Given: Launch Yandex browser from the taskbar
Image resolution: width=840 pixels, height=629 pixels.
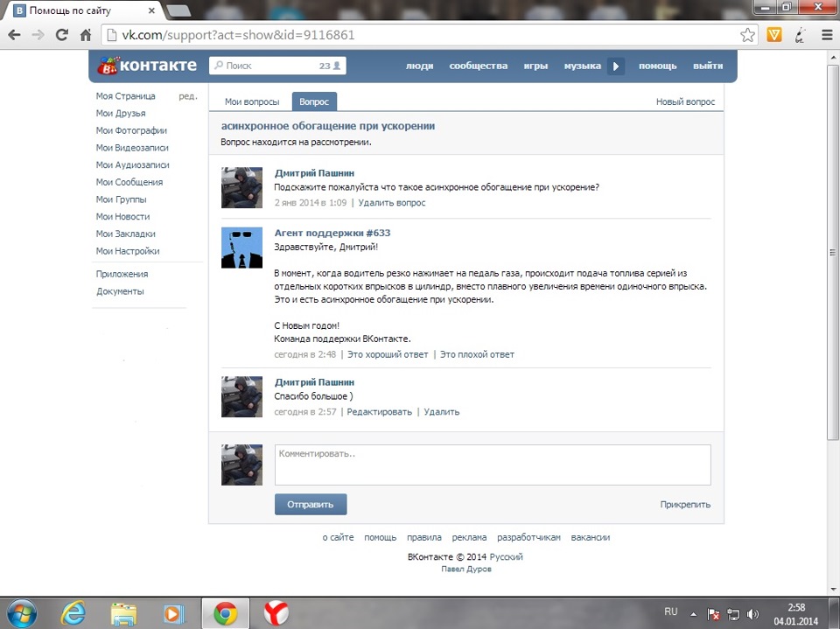Looking at the screenshot, I should 276,614.
